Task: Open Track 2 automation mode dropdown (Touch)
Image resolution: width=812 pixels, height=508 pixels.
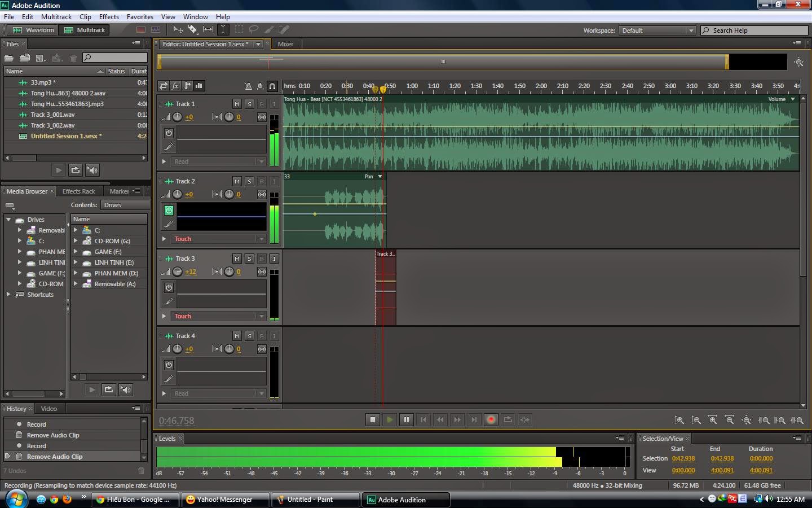Action: [219, 239]
